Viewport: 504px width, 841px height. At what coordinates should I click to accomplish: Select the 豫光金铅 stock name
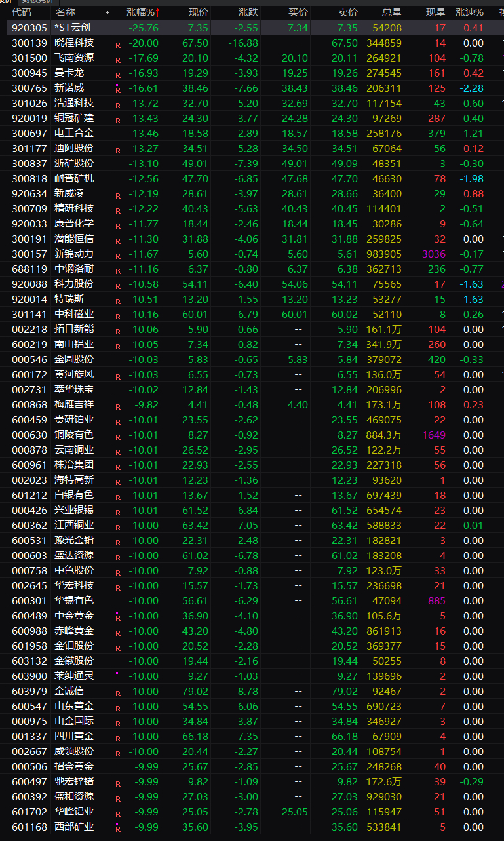click(74, 540)
